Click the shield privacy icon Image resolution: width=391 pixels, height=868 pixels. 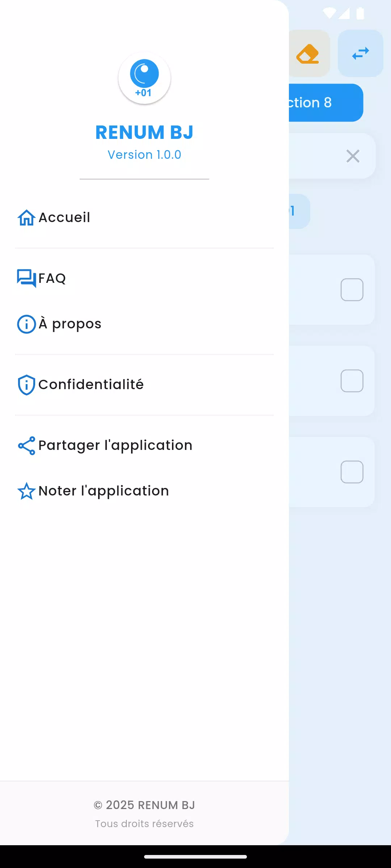[26, 385]
